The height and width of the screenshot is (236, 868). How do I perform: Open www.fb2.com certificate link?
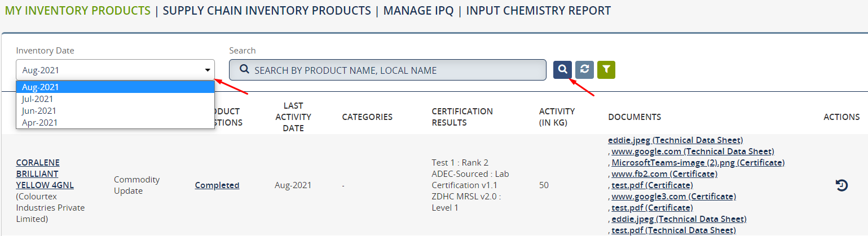pyautogui.click(x=664, y=173)
